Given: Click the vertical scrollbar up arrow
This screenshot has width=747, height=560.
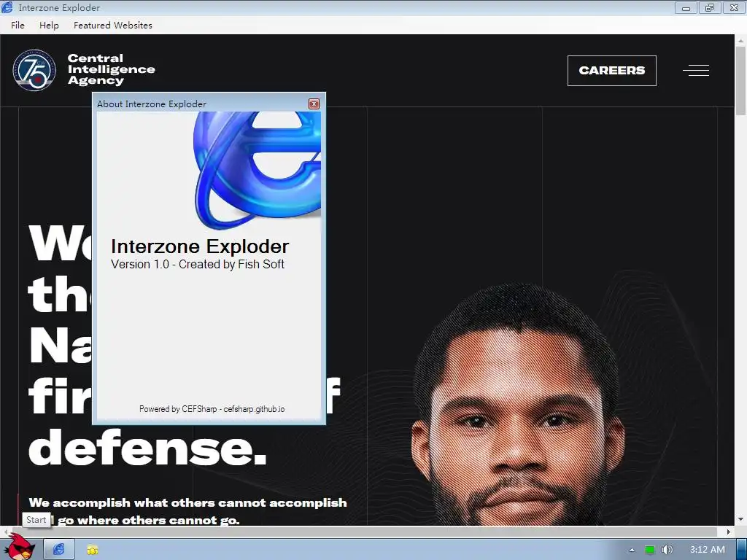Looking at the screenshot, I should pos(741,41).
